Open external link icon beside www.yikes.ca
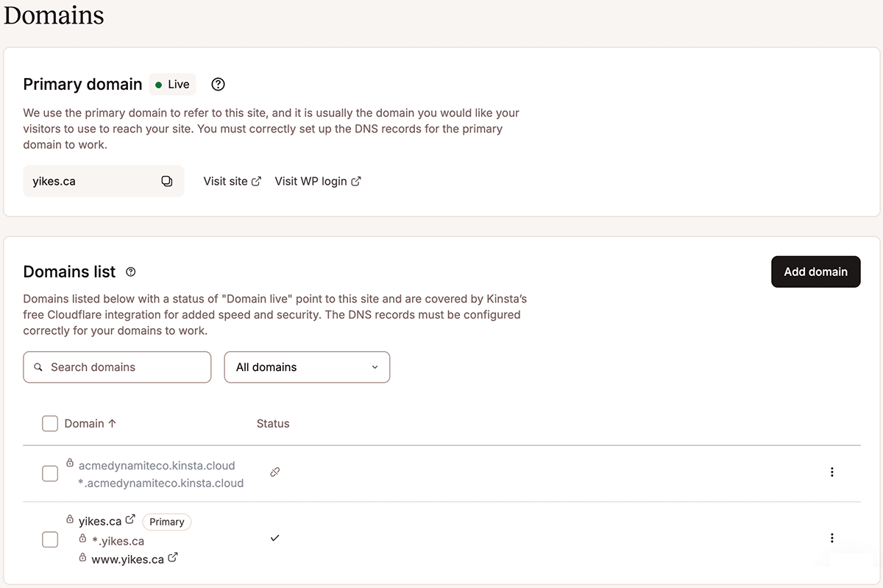 pyautogui.click(x=173, y=558)
